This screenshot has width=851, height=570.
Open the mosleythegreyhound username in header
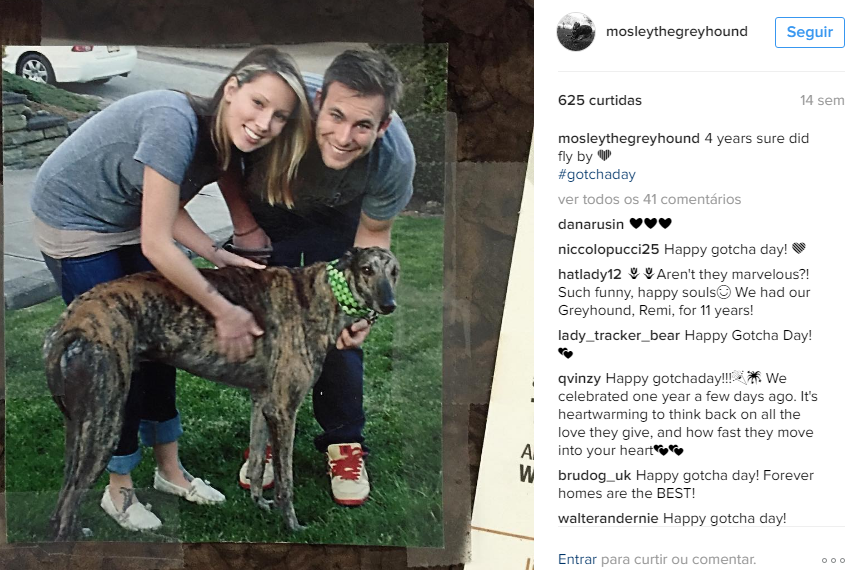(x=676, y=31)
